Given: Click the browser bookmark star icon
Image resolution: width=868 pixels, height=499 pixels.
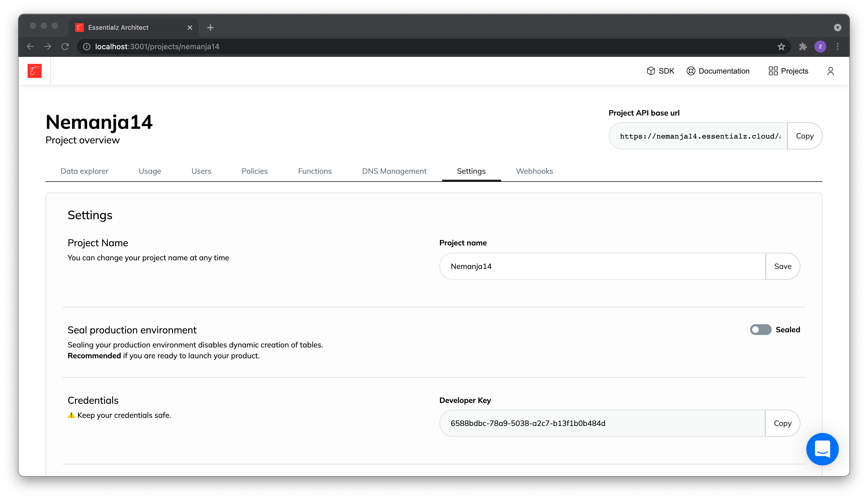Looking at the screenshot, I should tap(782, 47).
